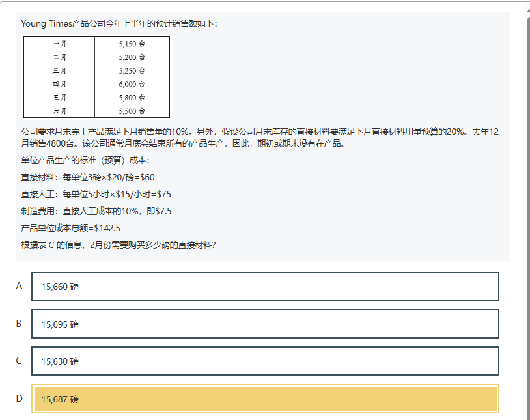Viewport: 530px width, 420px height.
Task: Click the 直接人工 cost line
Action: tap(96, 194)
